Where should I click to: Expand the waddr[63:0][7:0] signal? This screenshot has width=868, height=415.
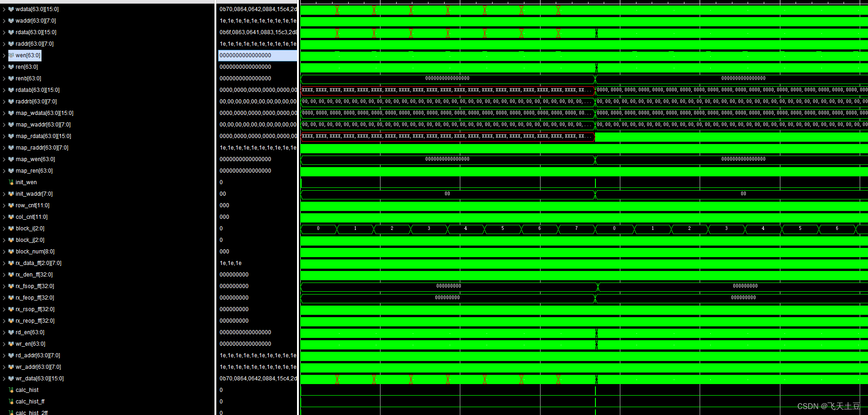point(4,21)
